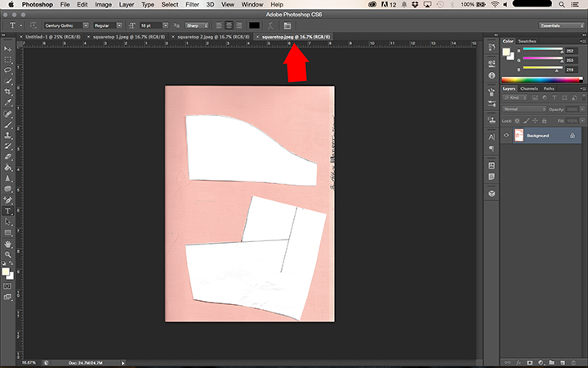Open the Normal blend mode dropdown
This screenshot has width=588, height=368.
pos(523,110)
